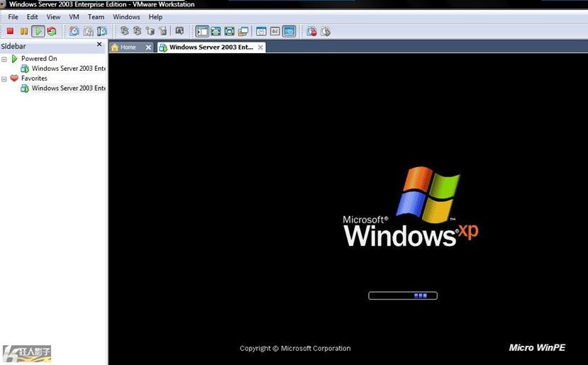Click the VM icon under Powered On group

pyautogui.click(x=25, y=69)
